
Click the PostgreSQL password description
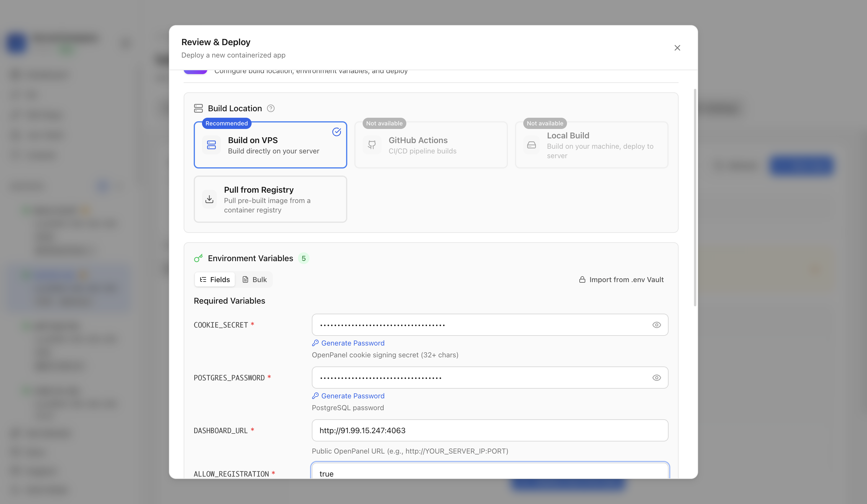point(348,408)
